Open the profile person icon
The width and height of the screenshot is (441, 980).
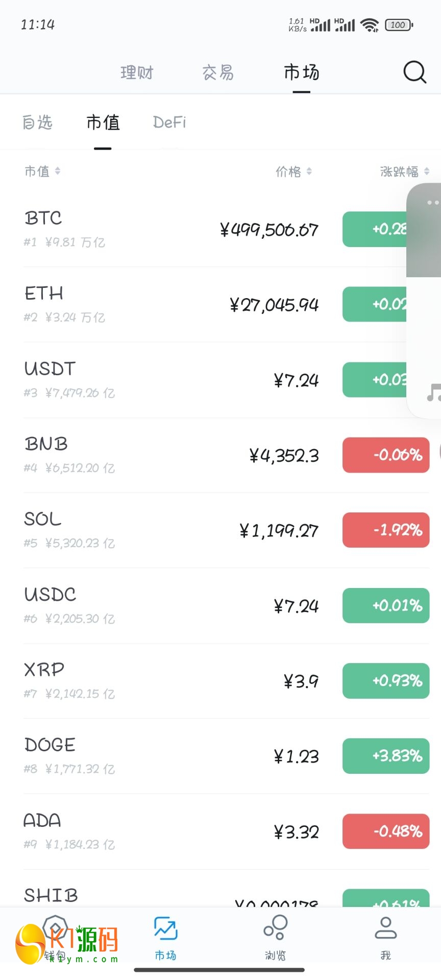(385, 928)
